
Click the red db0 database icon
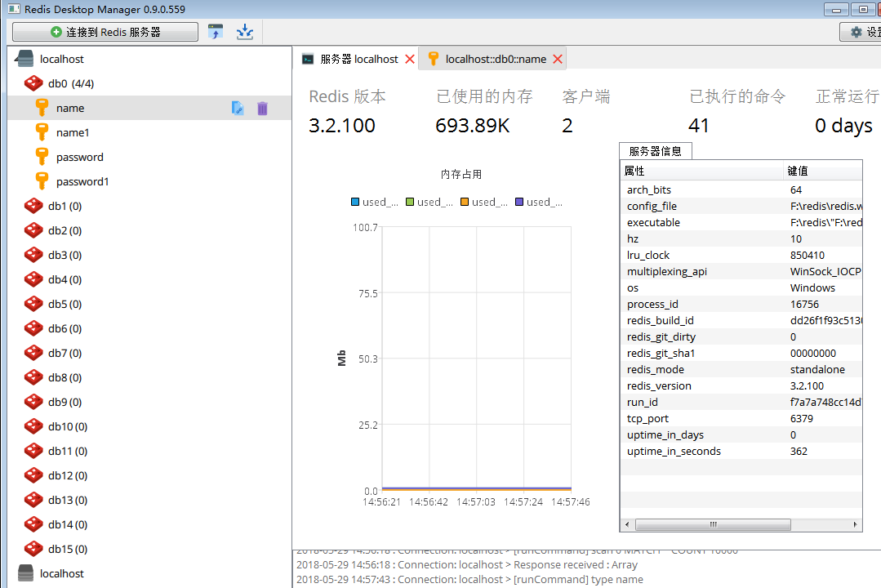pyautogui.click(x=33, y=83)
